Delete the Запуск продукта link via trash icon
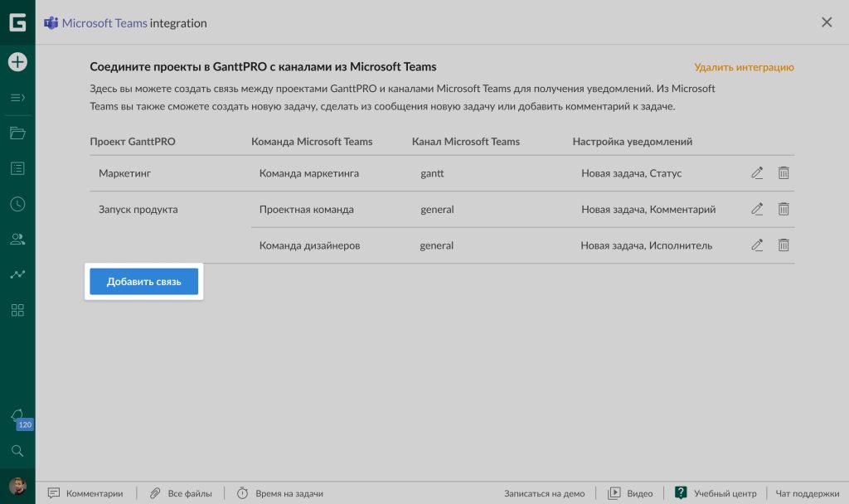The image size is (849, 504). point(784,209)
